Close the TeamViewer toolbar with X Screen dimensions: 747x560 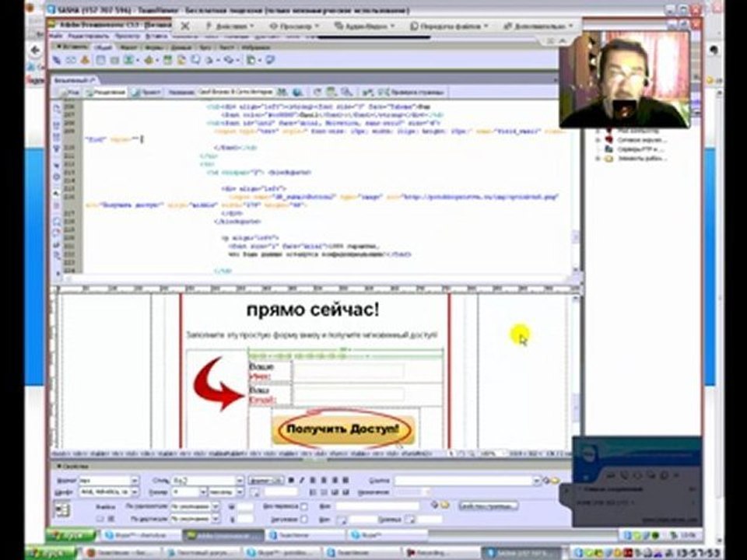point(185,26)
